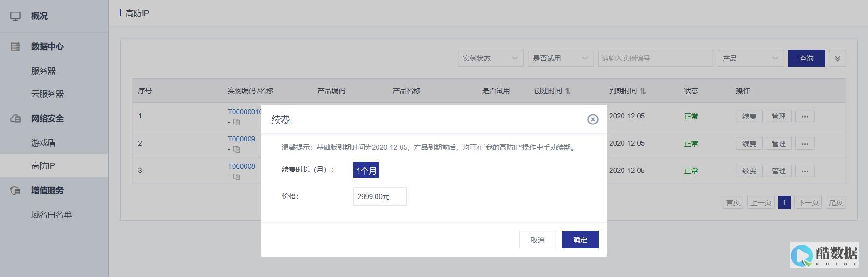The width and height of the screenshot is (868, 277).
Task: Focus the 请输入实例编号 search field
Action: pyautogui.click(x=655, y=59)
